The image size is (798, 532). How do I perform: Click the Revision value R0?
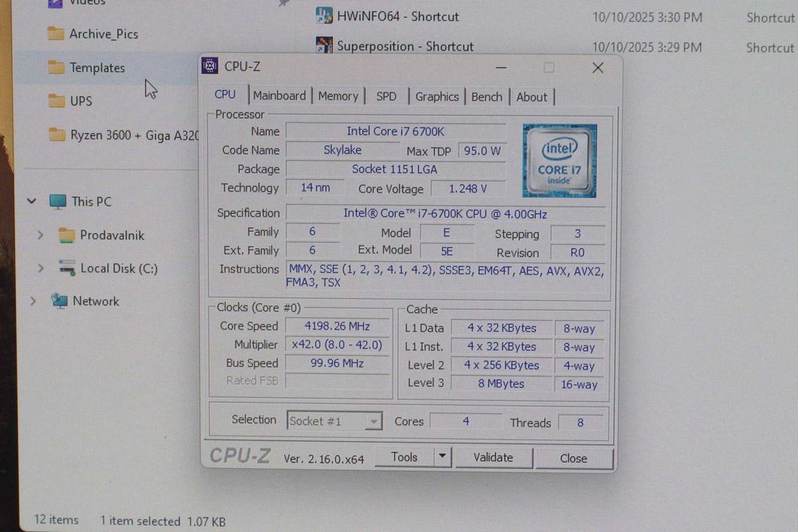pyautogui.click(x=578, y=252)
